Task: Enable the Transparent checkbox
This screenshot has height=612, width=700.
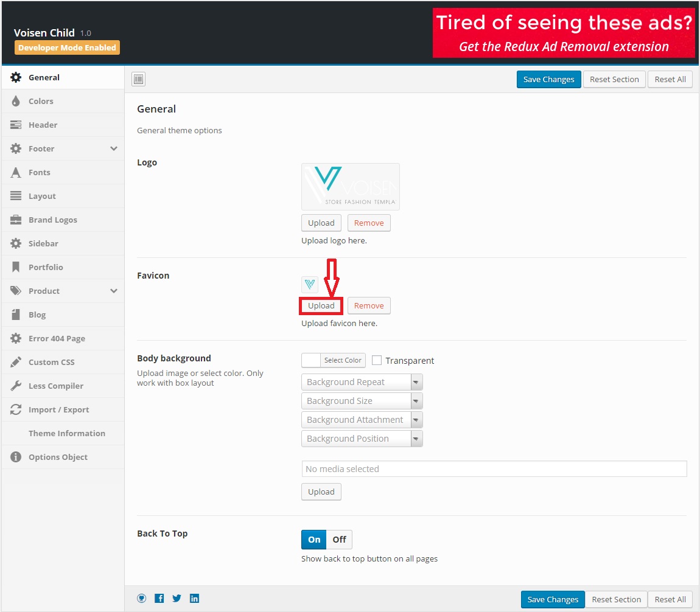Action: (377, 360)
